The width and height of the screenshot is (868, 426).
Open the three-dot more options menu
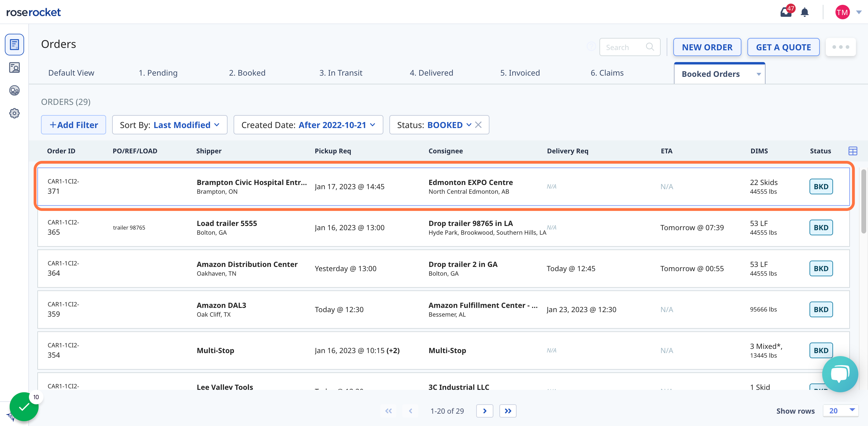pos(840,47)
